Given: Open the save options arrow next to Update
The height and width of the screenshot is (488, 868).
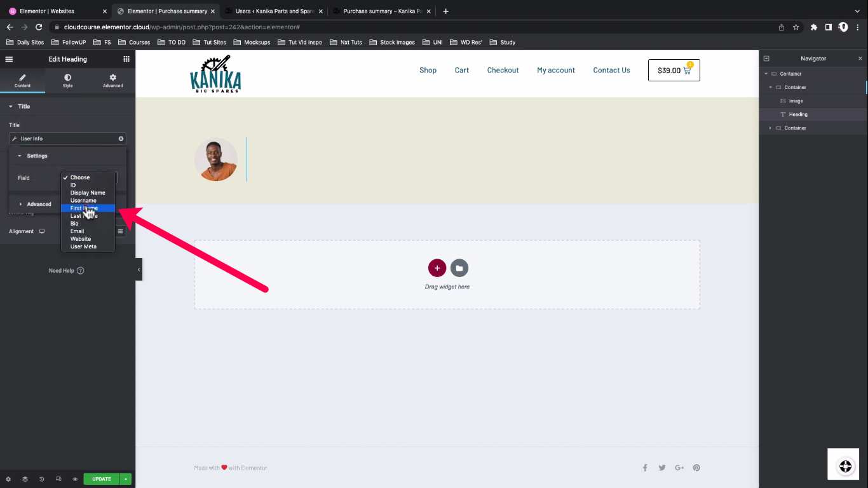Looking at the screenshot, I should pos(126,479).
